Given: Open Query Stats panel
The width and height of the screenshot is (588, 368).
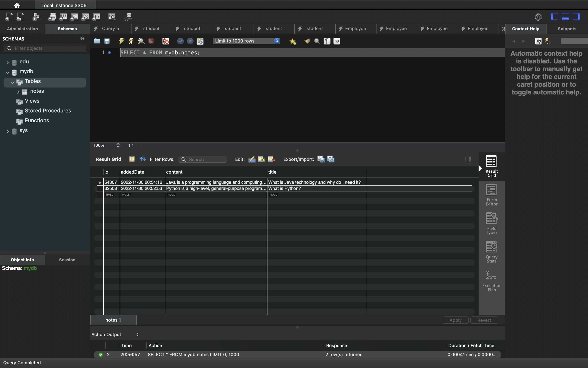Looking at the screenshot, I should (492, 252).
